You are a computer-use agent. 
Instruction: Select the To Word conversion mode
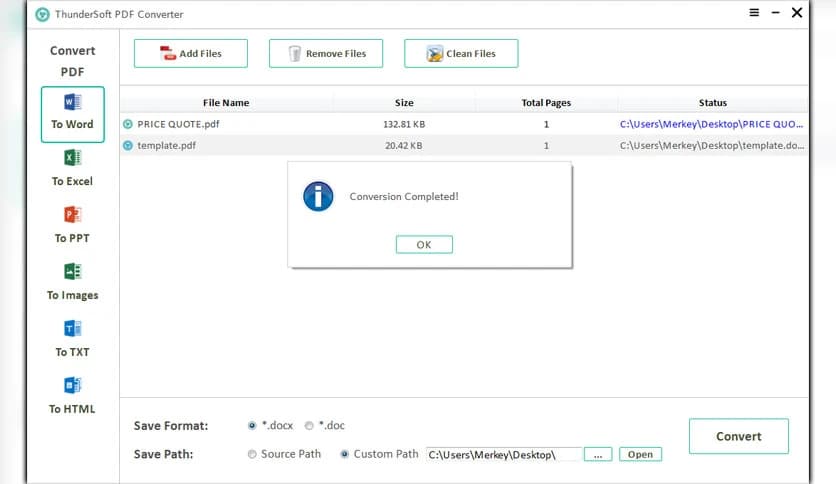73,114
